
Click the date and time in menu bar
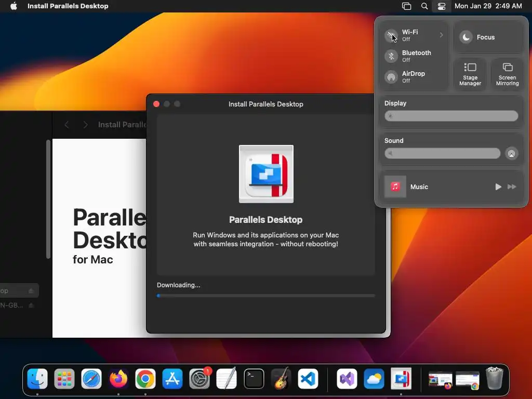[x=488, y=6]
